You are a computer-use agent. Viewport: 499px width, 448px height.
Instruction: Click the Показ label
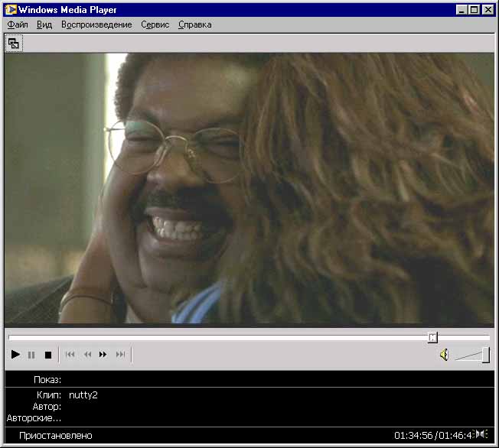point(47,380)
